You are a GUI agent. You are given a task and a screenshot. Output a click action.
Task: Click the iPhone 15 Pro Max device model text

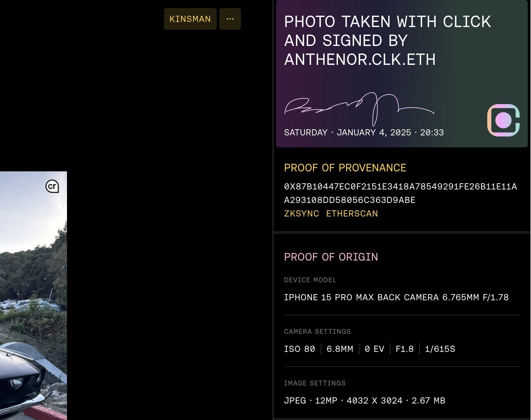[x=396, y=297]
